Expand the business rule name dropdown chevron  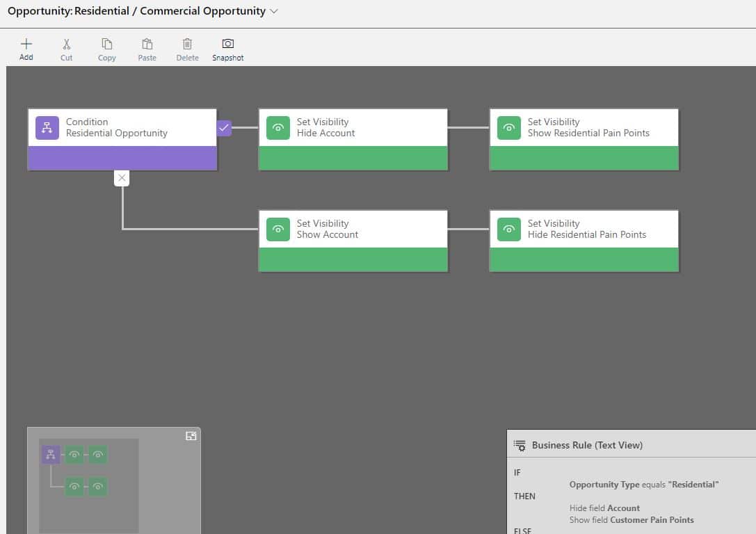pyautogui.click(x=274, y=11)
